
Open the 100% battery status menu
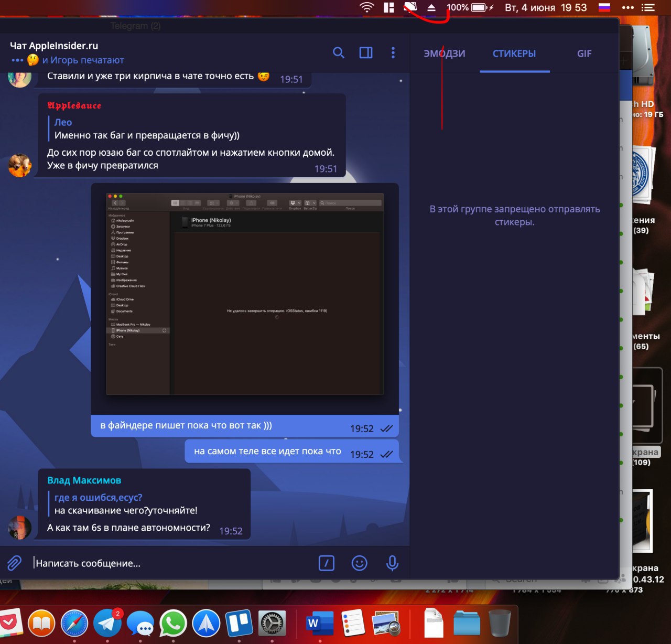coord(470,7)
